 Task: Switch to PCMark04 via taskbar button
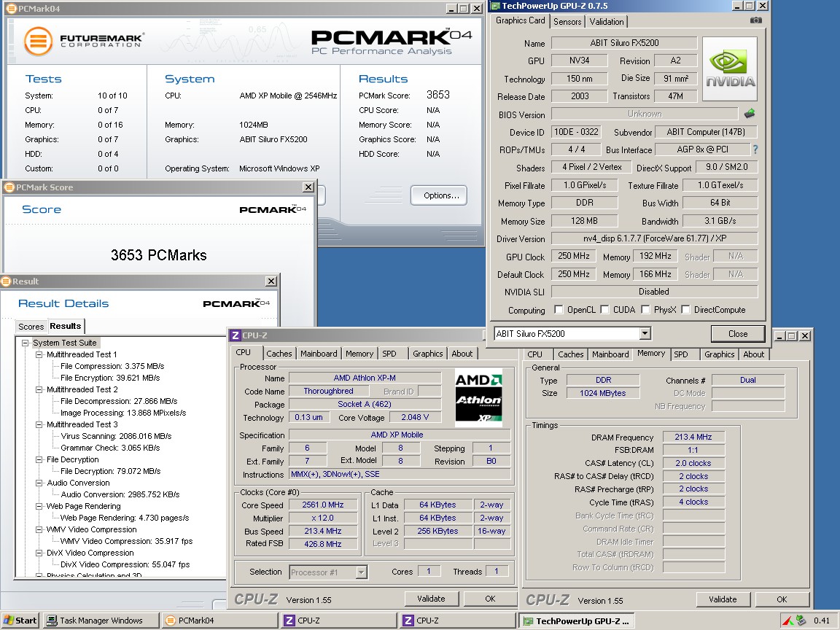pyautogui.click(x=220, y=621)
